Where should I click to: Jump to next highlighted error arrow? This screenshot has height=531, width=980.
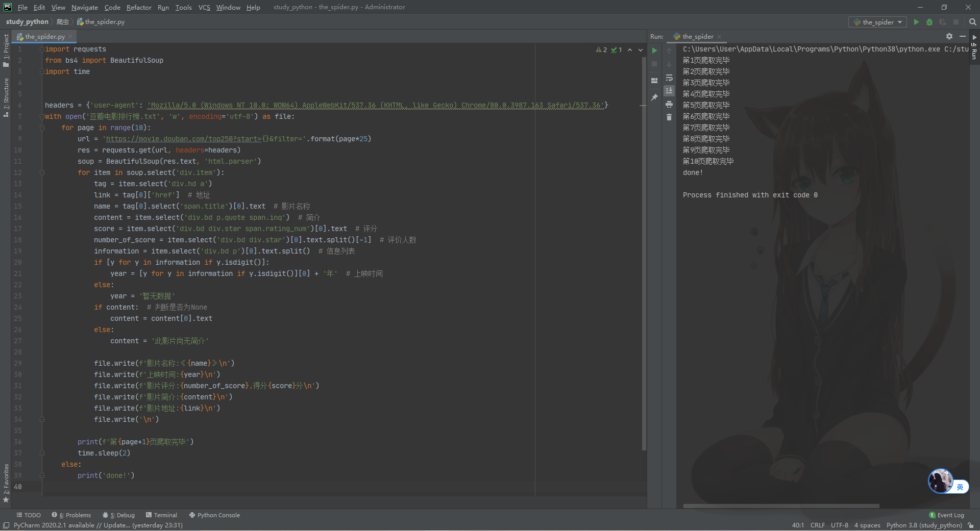click(x=641, y=50)
